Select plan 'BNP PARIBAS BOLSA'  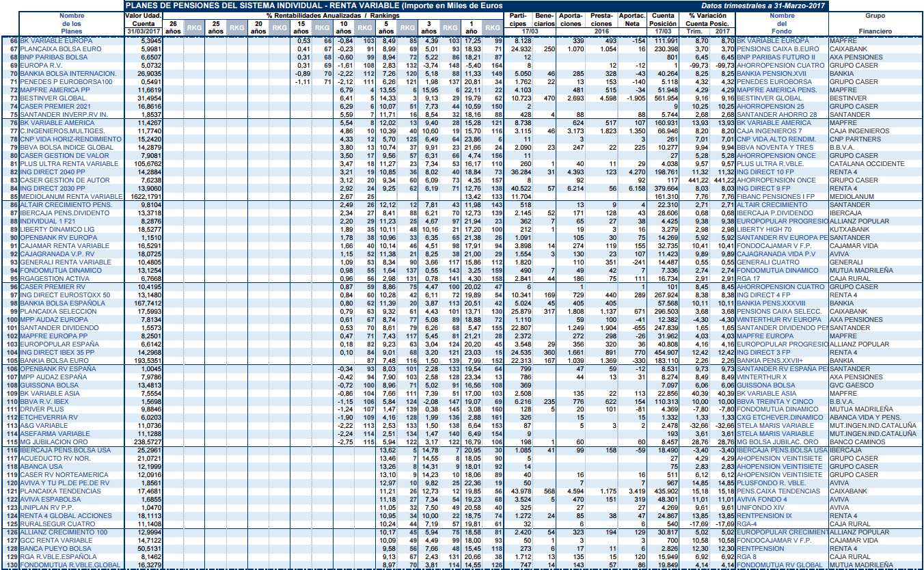[53, 57]
